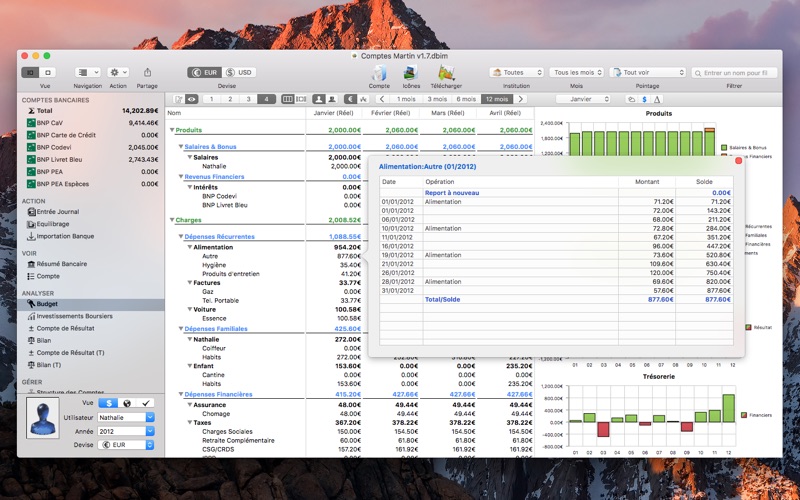
Task: Open the Navigation dropdown
Action: pos(87,72)
